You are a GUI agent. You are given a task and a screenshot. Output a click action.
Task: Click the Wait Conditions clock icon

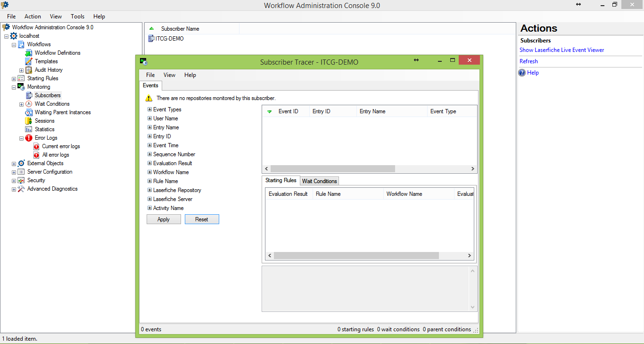click(x=29, y=104)
